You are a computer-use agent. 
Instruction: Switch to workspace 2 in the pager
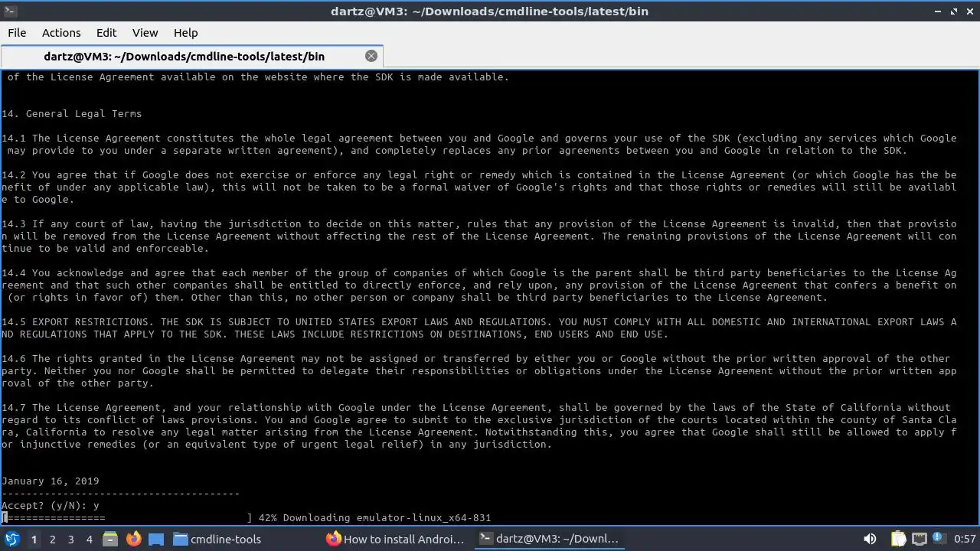point(52,539)
